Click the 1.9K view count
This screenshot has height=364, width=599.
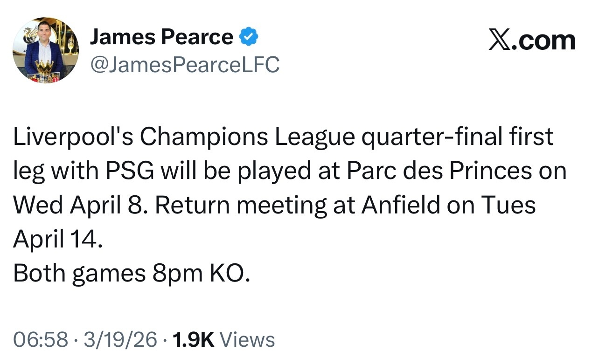coord(193,340)
